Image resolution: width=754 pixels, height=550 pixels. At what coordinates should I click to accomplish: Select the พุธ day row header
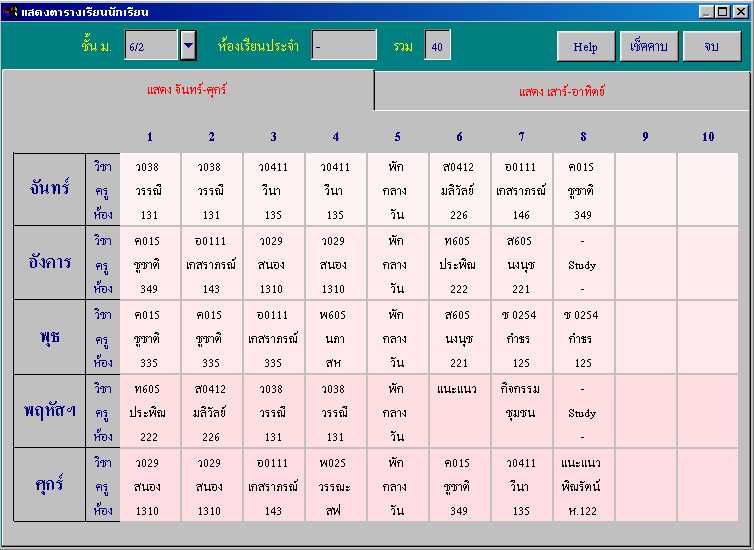point(50,337)
